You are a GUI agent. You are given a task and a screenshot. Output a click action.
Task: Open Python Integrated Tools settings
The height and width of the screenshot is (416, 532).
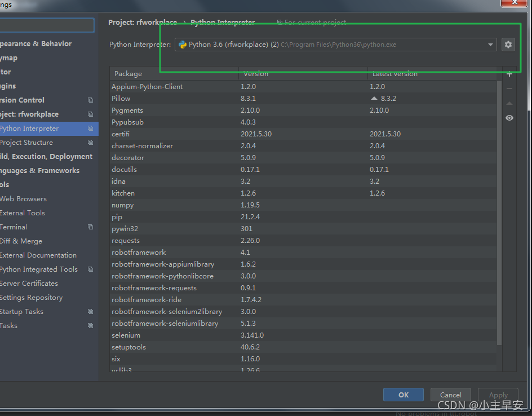(39, 269)
